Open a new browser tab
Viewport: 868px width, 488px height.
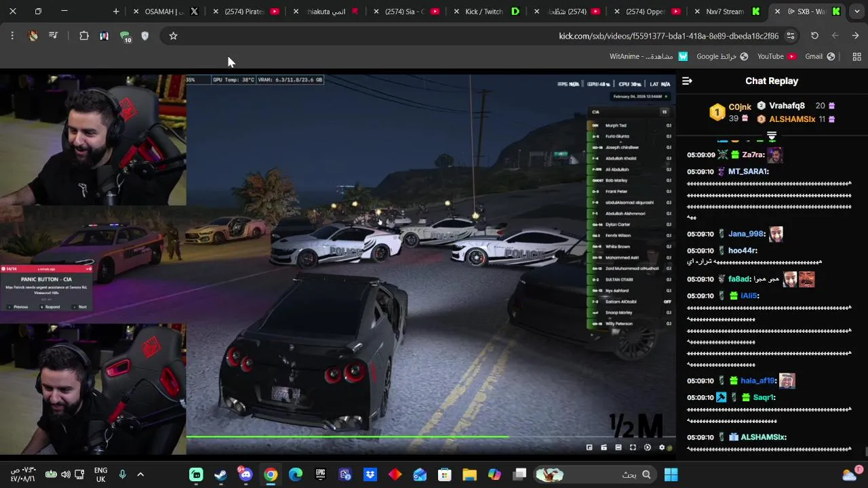click(x=116, y=12)
